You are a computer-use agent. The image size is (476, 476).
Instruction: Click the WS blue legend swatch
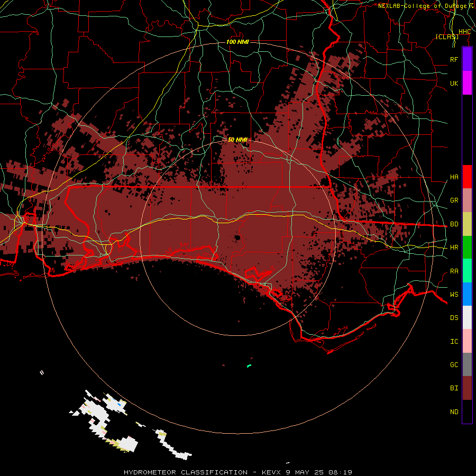pyautogui.click(x=467, y=294)
